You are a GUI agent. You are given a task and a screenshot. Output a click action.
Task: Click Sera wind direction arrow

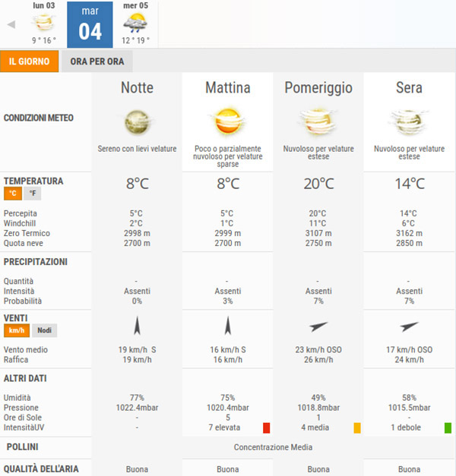[409, 326]
